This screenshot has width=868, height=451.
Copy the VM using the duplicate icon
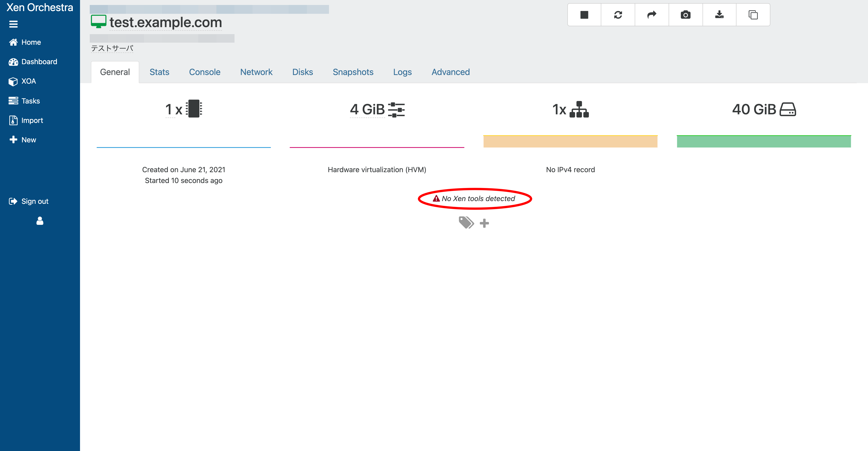753,15
